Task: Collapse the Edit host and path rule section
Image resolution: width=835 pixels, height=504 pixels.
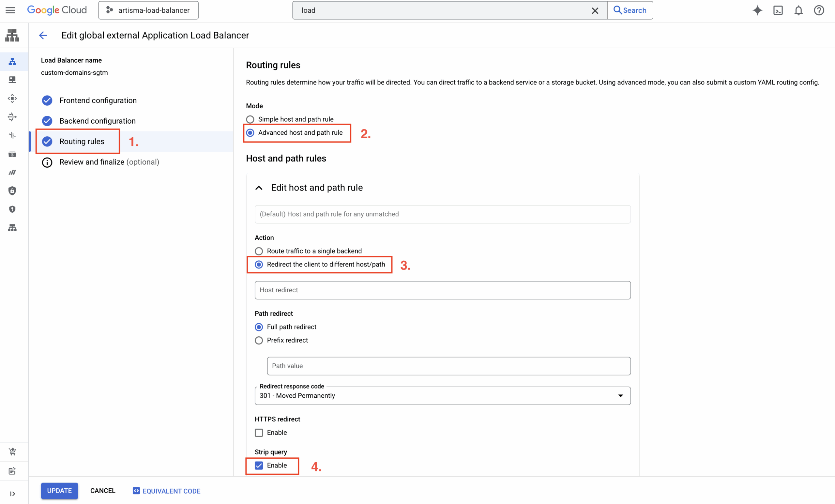Action: click(259, 188)
